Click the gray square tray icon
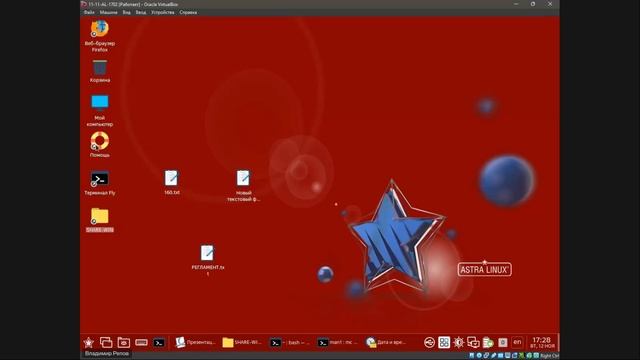This screenshot has width=640, height=360. tap(503, 342)
